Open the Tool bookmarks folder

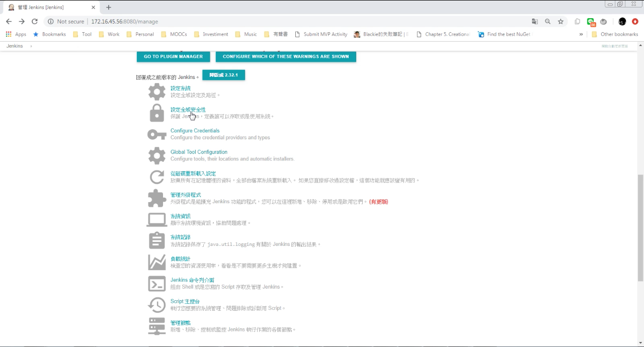click(83, 34)
